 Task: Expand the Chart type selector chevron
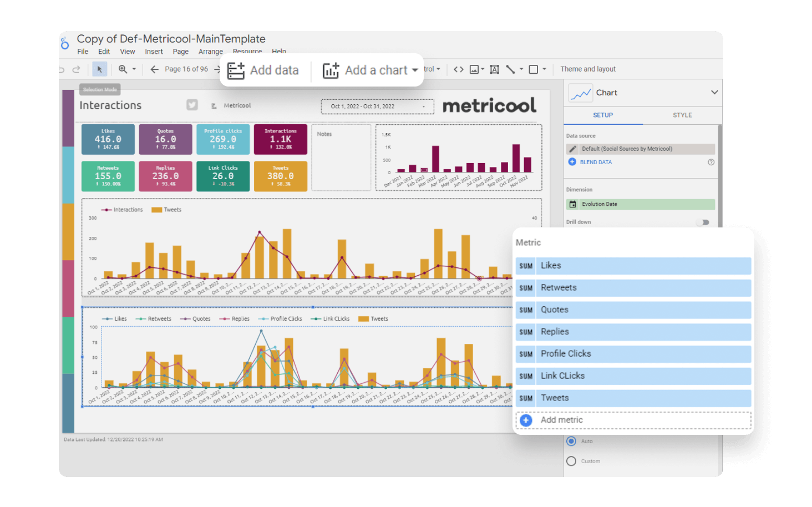click(715, 93)
